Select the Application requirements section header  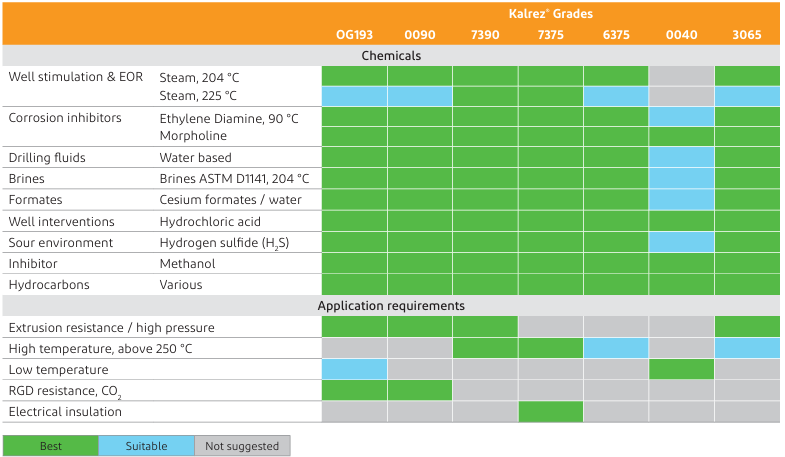point(391,306)
